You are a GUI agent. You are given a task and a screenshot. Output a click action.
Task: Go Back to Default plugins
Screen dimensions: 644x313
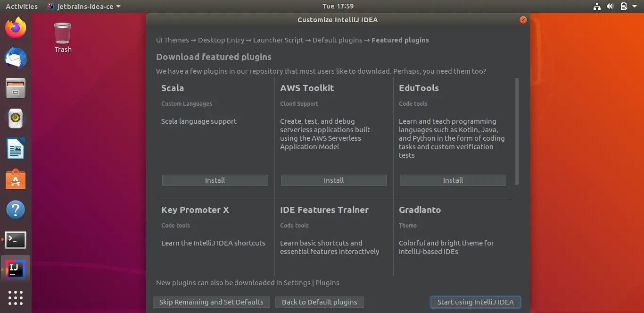[x=320, y=302]
